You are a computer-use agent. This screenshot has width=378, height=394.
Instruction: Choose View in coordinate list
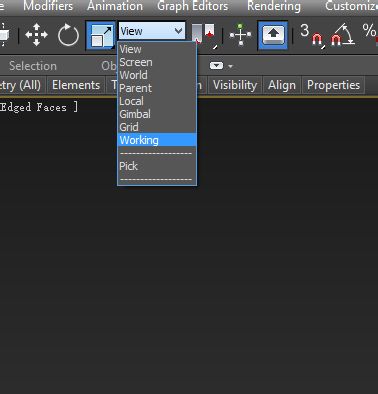coord(157,49)
